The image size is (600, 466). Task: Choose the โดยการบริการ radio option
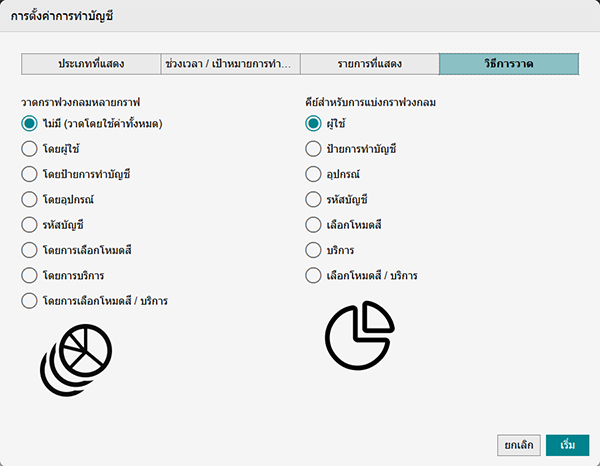[29, 275]
